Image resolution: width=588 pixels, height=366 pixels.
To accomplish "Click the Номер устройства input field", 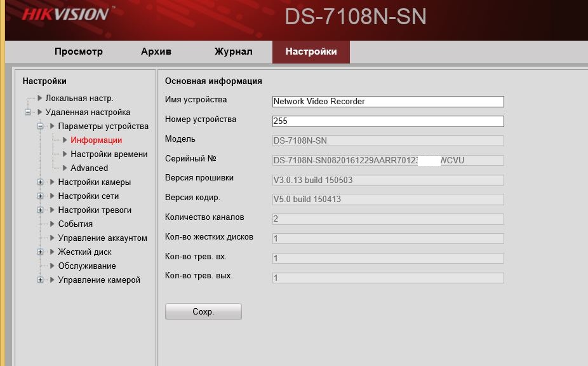I will coord(388,121).
